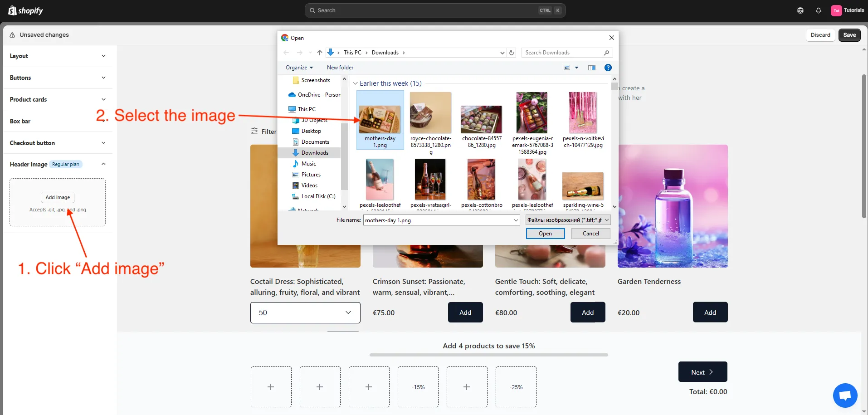Screen dimensions: 868x415
Task: Click the Search Downloads field
Action: tap(562, 53)
